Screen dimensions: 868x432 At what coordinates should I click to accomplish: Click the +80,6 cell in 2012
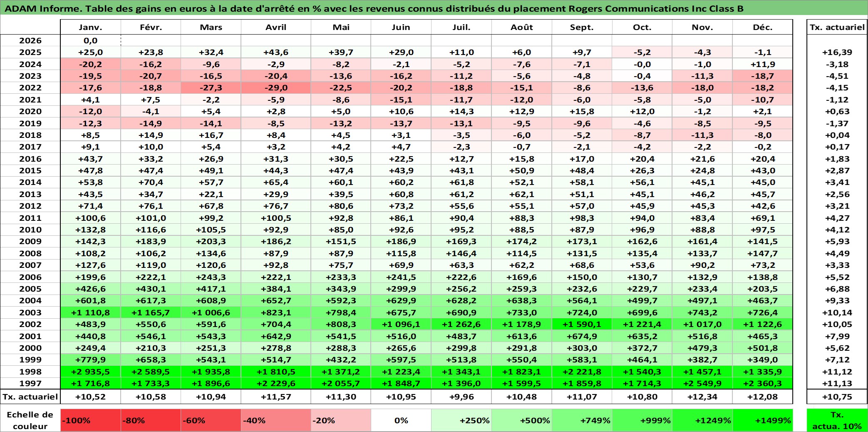coord(341,206)
